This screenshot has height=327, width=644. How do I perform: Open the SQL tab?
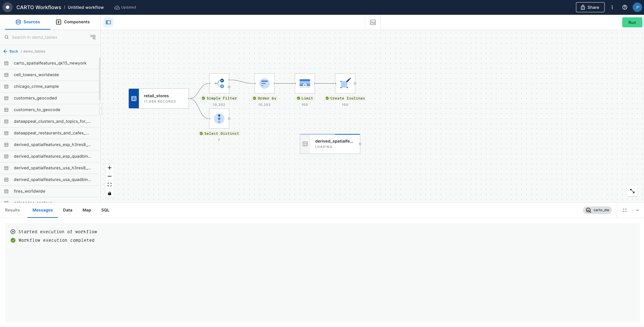tap(105, 210)
